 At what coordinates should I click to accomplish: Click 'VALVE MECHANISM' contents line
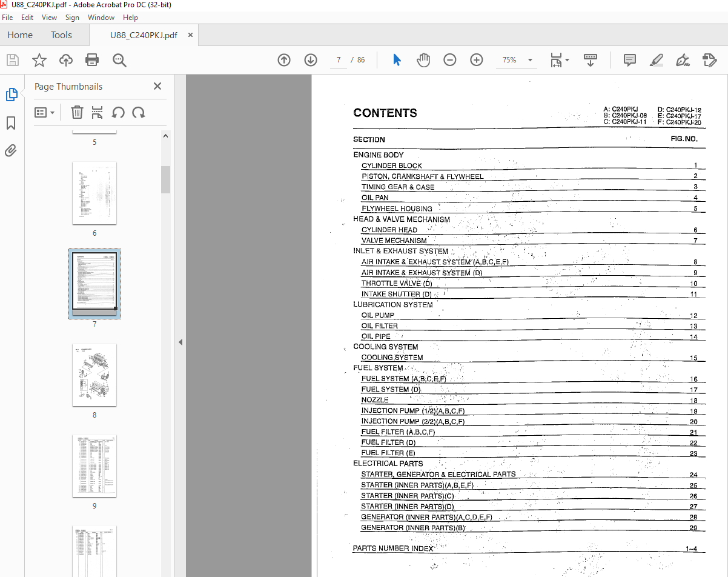coord(394,240)
